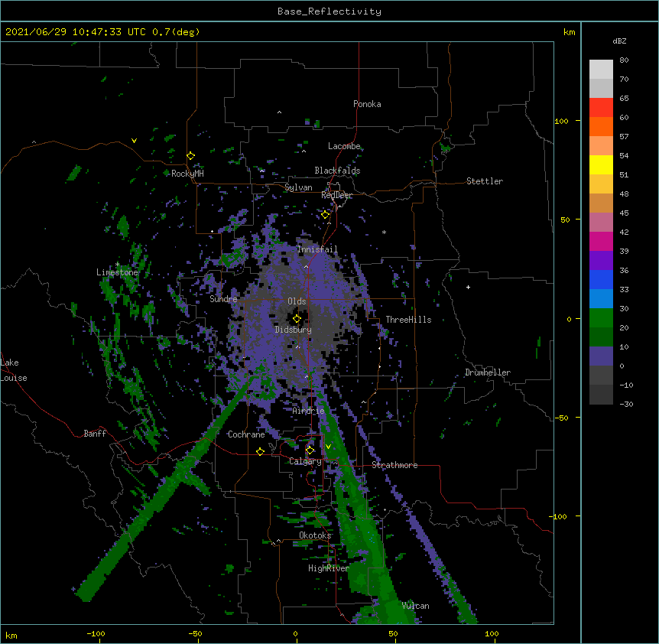Screen dimensions: 659x644
Task: Click the white caret marker west of Lacombe
Action: (x=304, y=151)
